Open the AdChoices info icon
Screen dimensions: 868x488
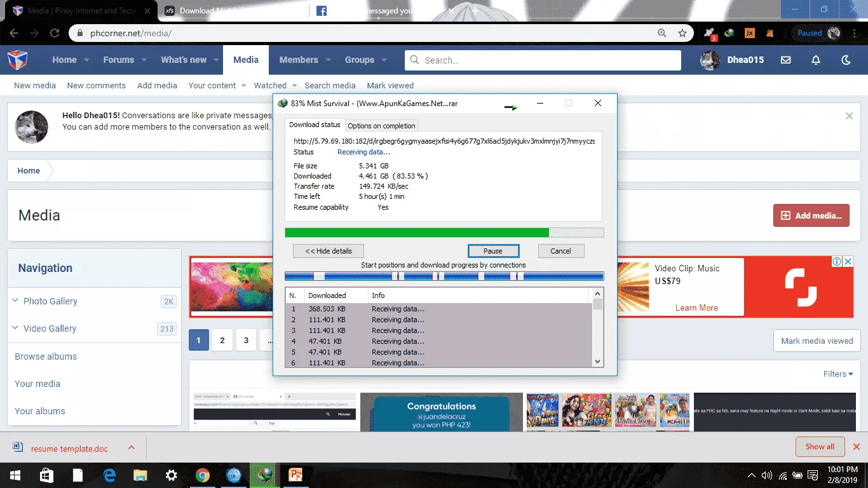837,262
